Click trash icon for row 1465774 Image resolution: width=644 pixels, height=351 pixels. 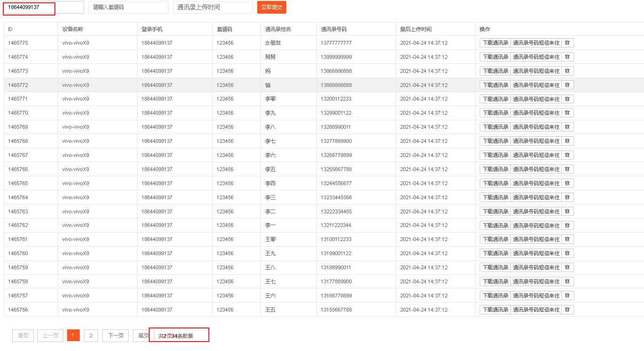click(x=567, y=57)
